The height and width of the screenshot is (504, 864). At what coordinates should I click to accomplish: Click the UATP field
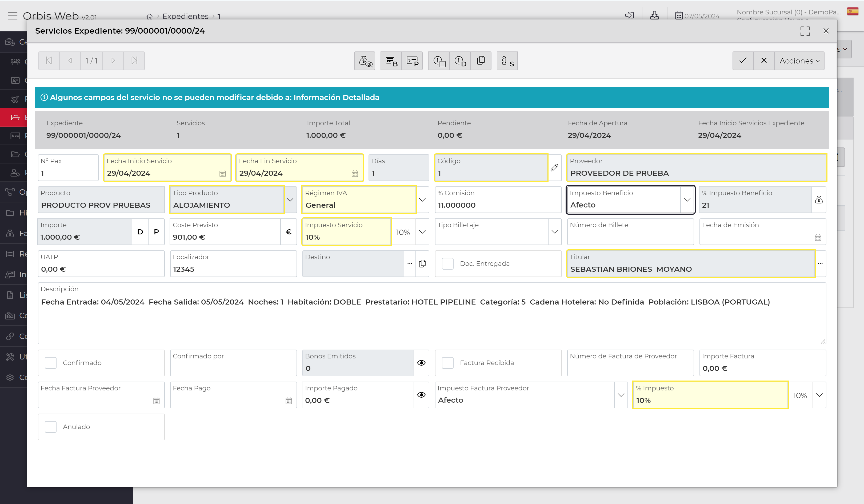point(101,264)
